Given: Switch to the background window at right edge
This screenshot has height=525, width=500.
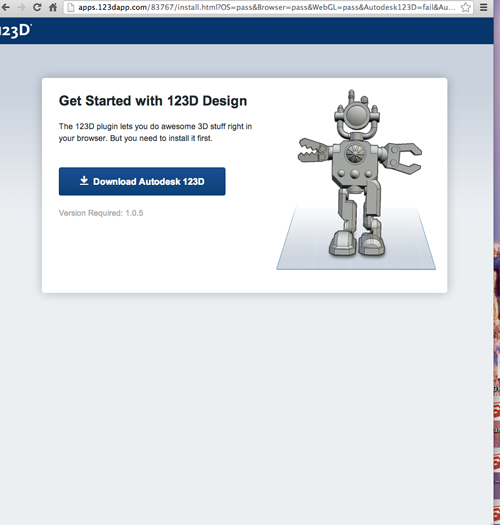Looking at the screenshot, I should tap(497, 268).
